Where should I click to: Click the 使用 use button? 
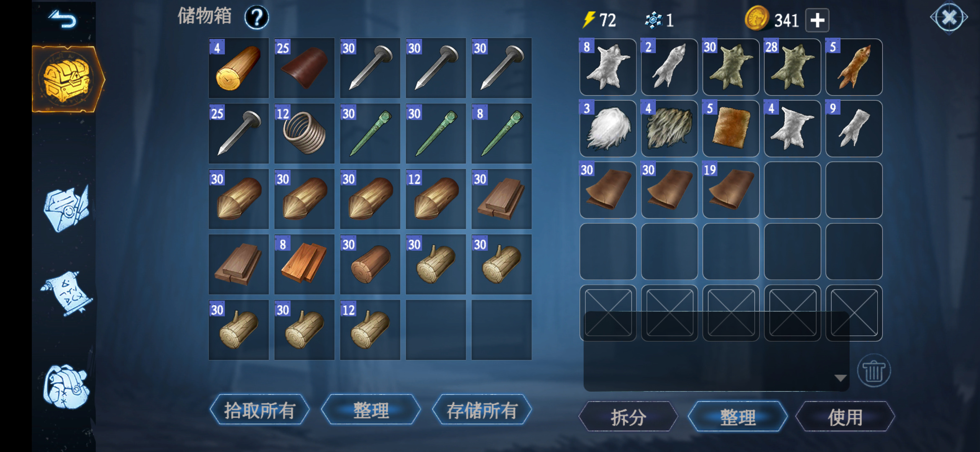coord(845,417)
